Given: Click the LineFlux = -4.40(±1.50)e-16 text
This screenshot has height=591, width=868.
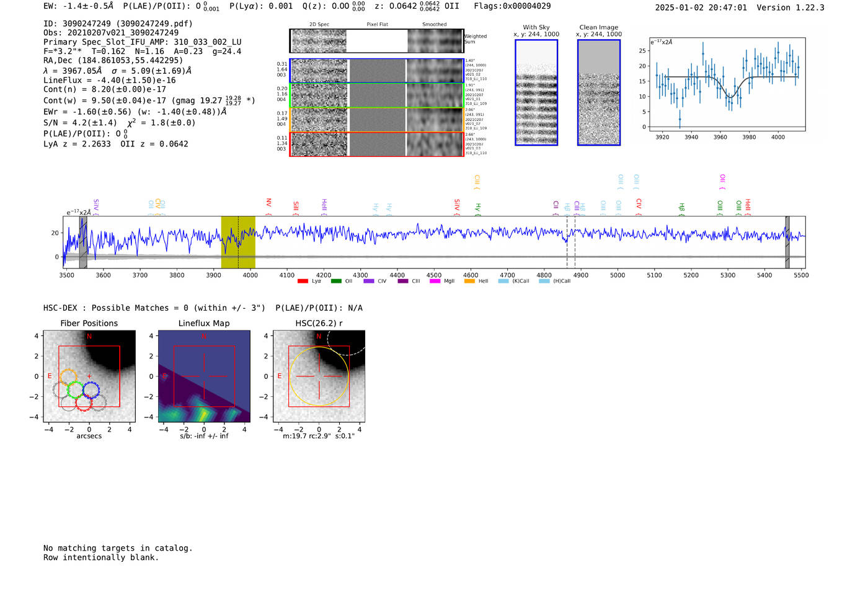Looking at the screenshot, I should 110,80.
